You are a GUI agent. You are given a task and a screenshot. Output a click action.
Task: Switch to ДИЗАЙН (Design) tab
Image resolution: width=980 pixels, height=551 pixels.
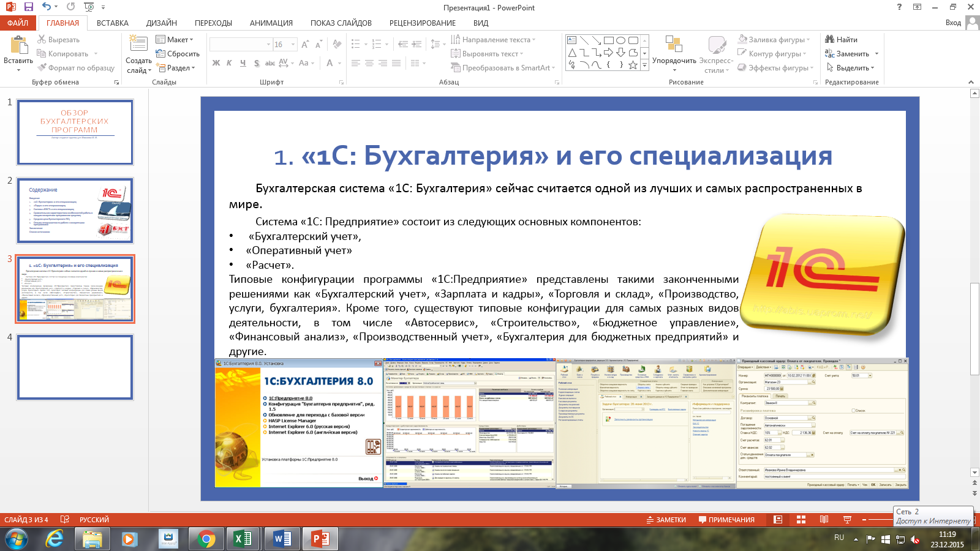(162, 23)
